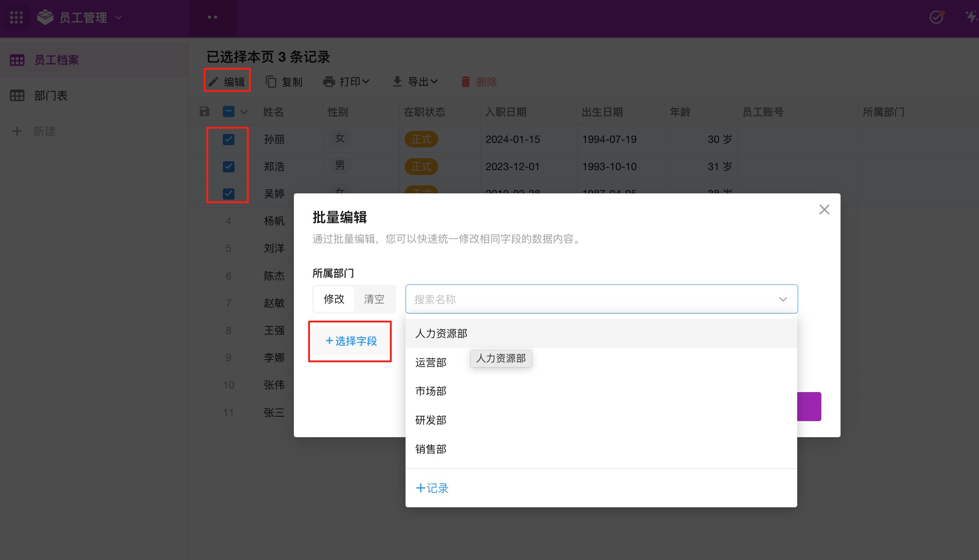979x560 pixels.
Task: Click the 年龄 column header
Action: (x=680, y=112)
